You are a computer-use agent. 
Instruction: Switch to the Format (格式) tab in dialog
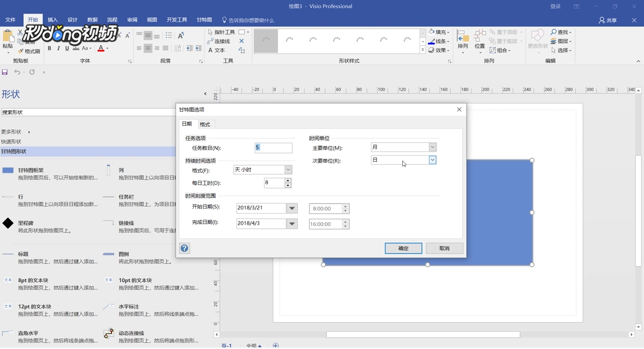click(x=205, y=124)
